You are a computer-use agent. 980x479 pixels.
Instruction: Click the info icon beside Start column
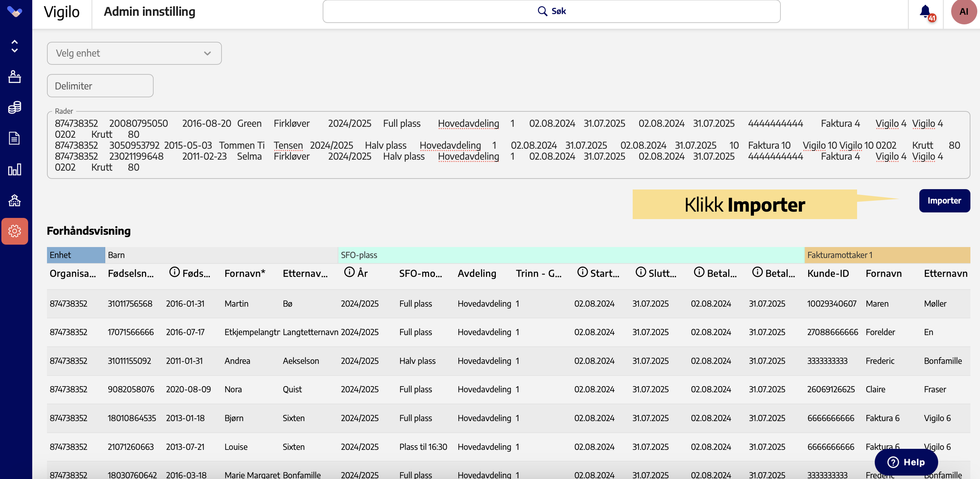pos(582,272)
